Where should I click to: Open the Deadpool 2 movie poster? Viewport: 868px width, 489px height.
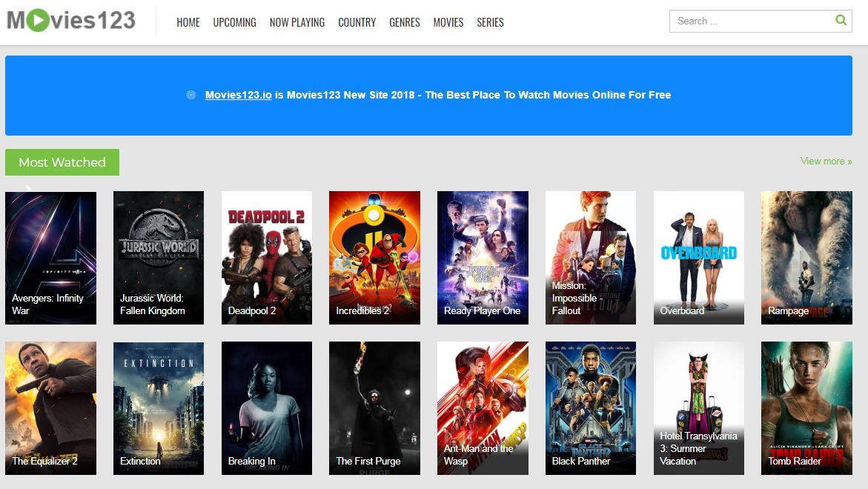click(x=267, y=258)
